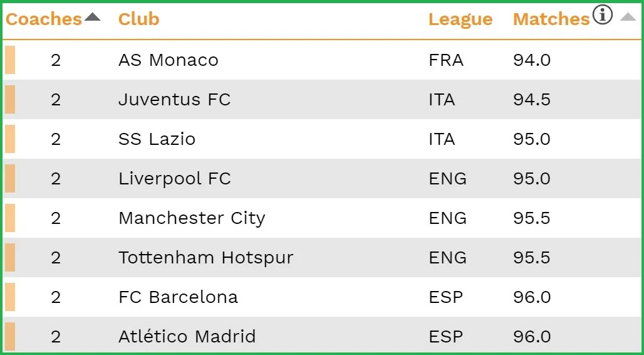Sort by Coaches using the dark arrow
Screen dimensions: 644x355
(92, 17)
